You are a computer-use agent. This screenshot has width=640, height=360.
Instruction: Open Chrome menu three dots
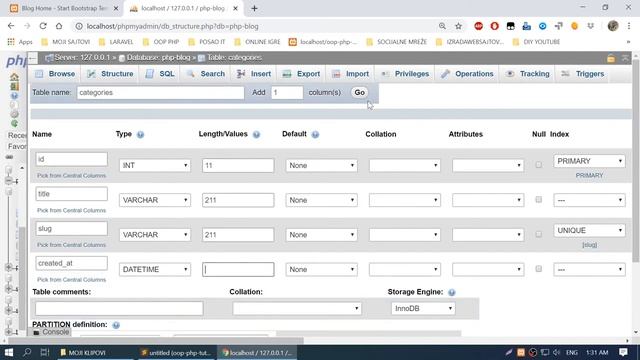629,26
